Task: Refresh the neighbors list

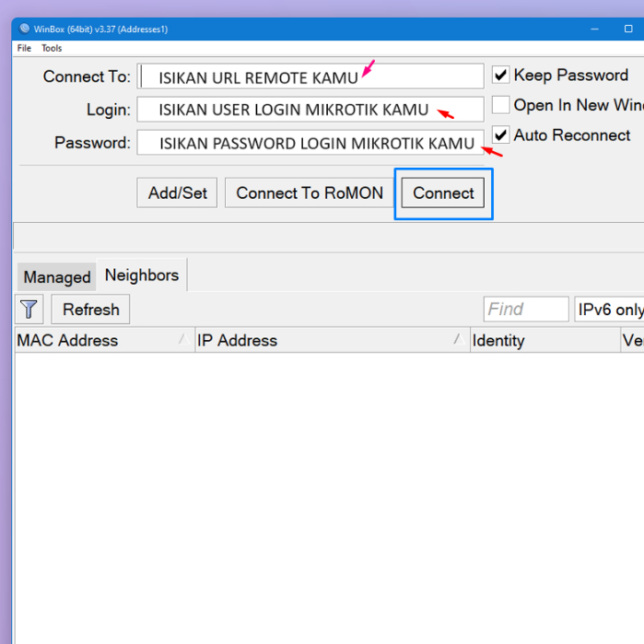Action: (x=91, y=310)
